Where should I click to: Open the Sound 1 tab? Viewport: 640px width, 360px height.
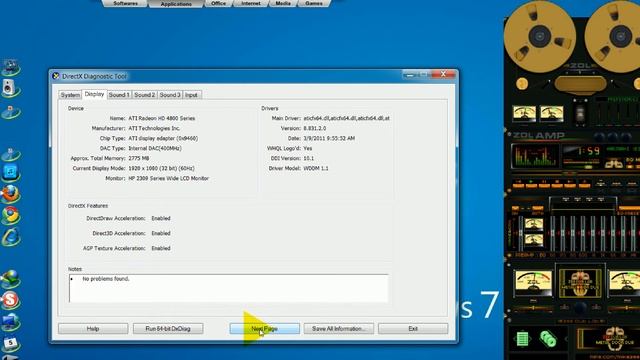coord(119,95)
